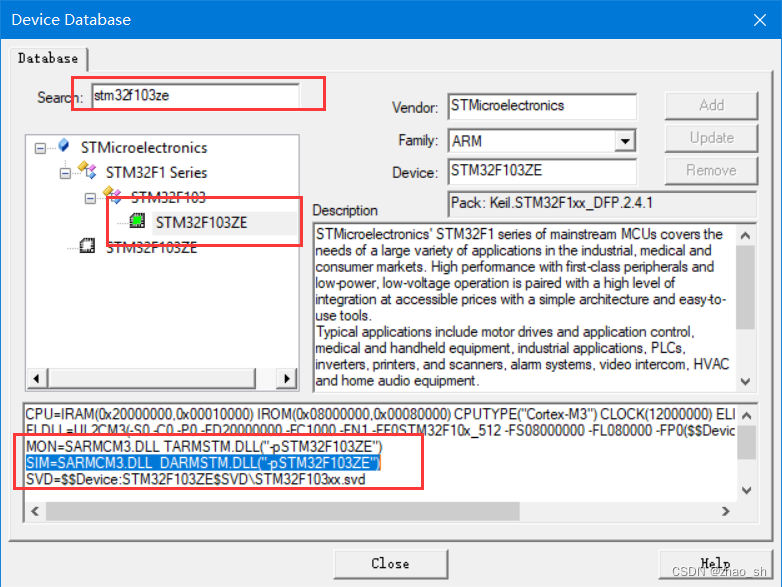Select STM32F1 Series tree label

point(156,173)
